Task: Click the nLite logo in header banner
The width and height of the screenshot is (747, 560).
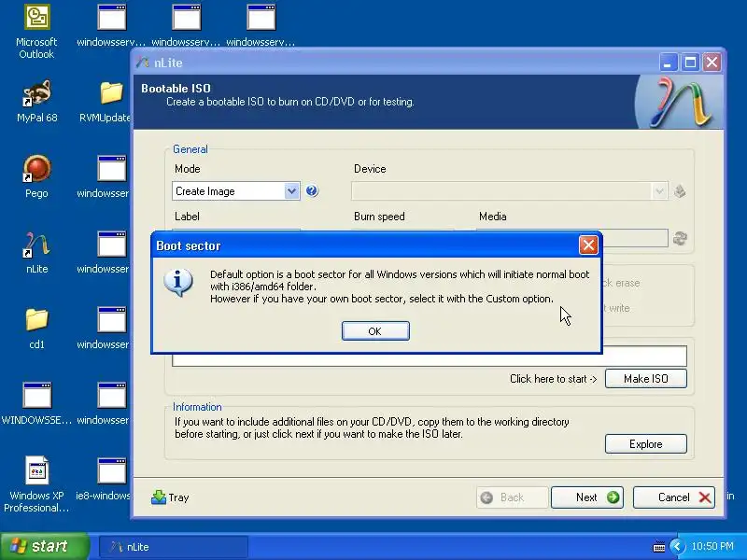Action: (x=680, y=102)
